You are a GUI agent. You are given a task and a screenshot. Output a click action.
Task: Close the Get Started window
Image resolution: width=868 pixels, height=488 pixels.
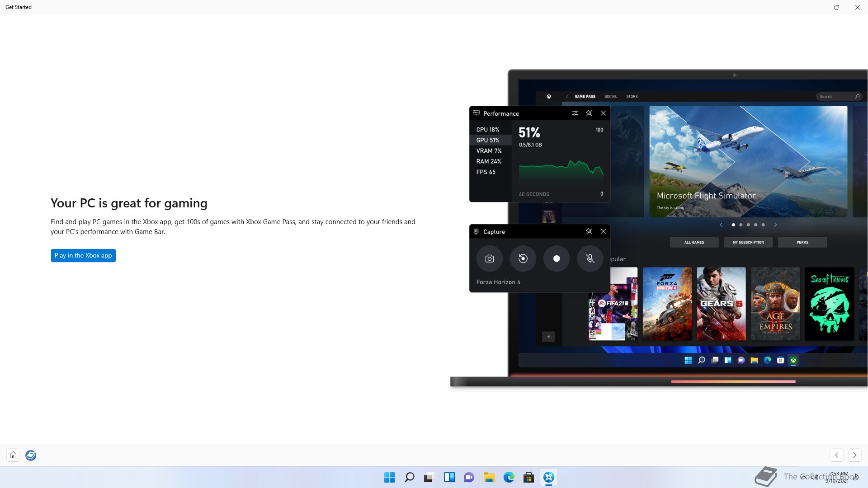pos(858,7)
